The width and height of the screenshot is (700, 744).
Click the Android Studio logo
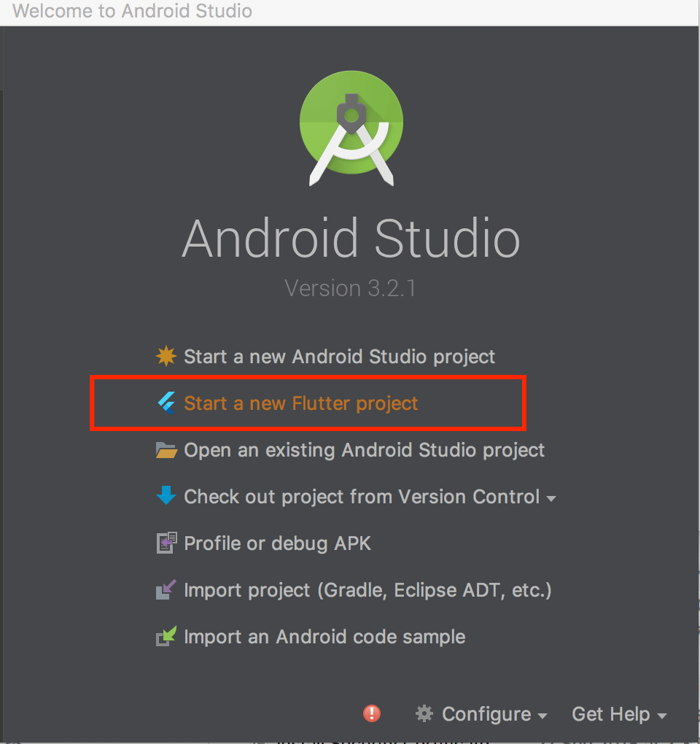(x=351, y=128)
